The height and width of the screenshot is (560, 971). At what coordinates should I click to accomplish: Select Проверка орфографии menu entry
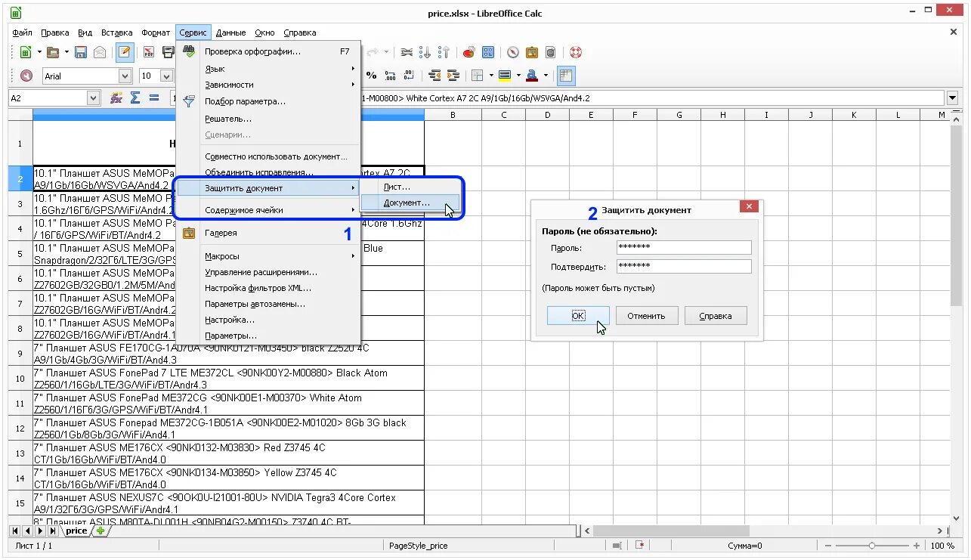click(268, 51)
